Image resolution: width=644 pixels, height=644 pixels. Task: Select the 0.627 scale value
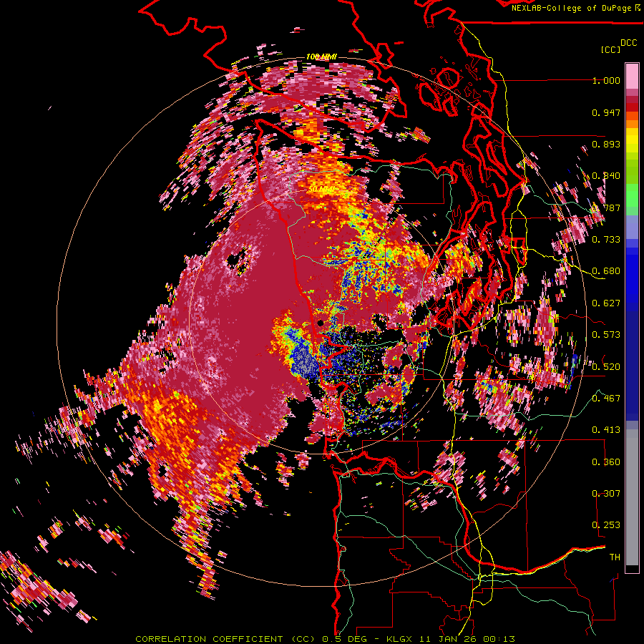tap(606, 303)
